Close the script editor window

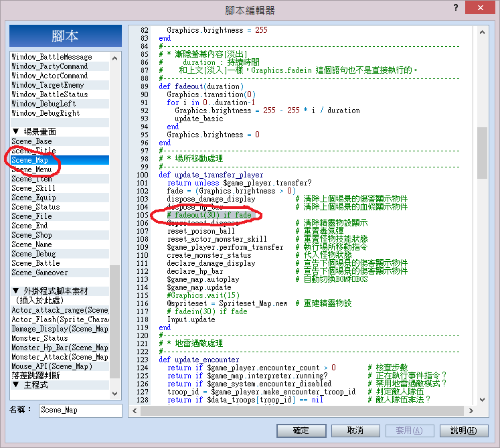480,7
